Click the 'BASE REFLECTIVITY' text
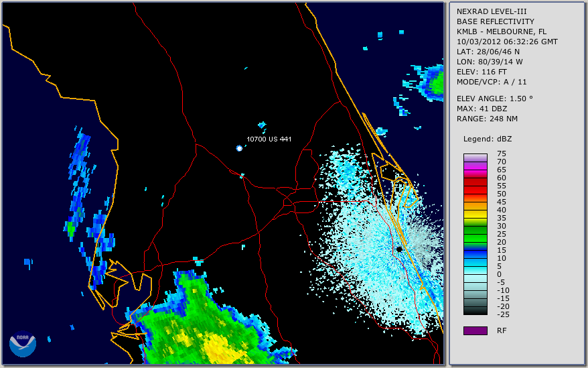The height and width of the screenshot is (368, 588). pyautogui.click(x=496, y=21)
